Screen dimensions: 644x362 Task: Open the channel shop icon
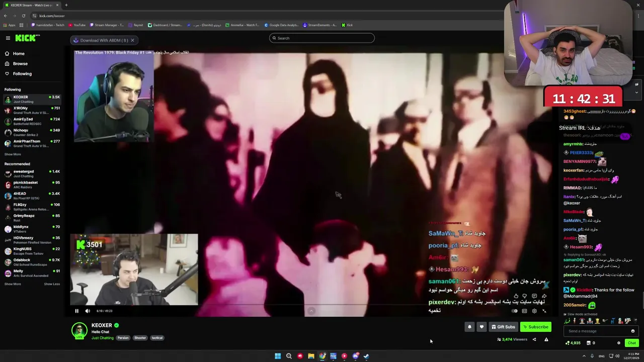(x=588, y=343)
